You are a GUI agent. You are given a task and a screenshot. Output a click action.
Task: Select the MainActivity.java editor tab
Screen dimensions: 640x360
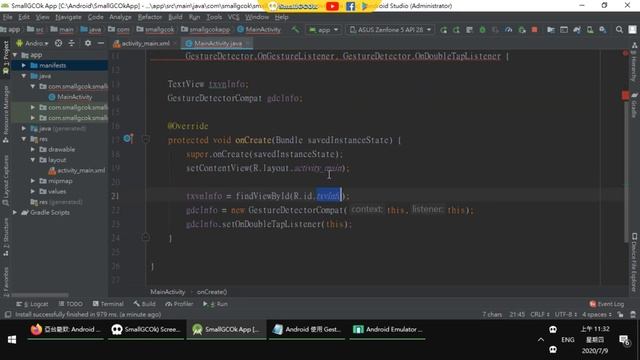[x=218, y=43]
